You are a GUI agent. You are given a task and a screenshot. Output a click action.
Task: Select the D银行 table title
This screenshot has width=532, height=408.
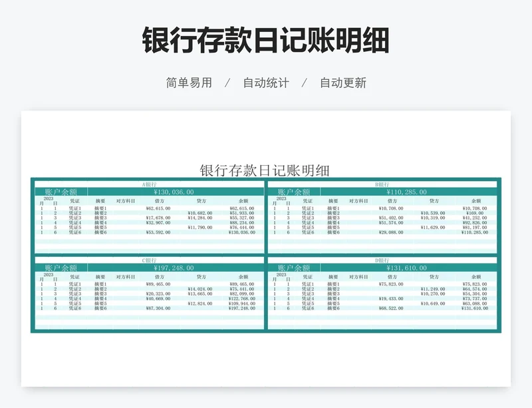tap(382, 260)
